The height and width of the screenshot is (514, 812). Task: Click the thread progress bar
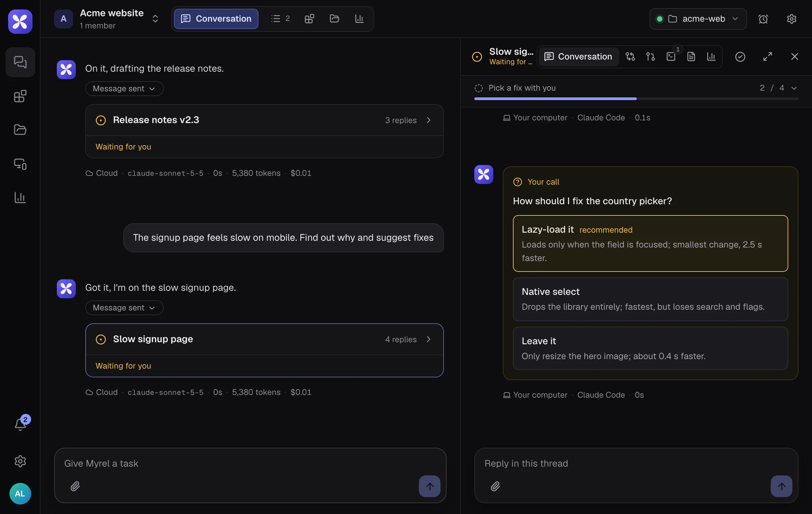636,99
